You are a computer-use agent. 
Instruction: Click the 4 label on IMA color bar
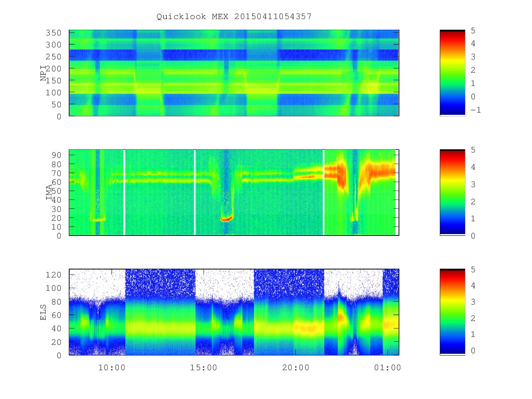point(473,167)
